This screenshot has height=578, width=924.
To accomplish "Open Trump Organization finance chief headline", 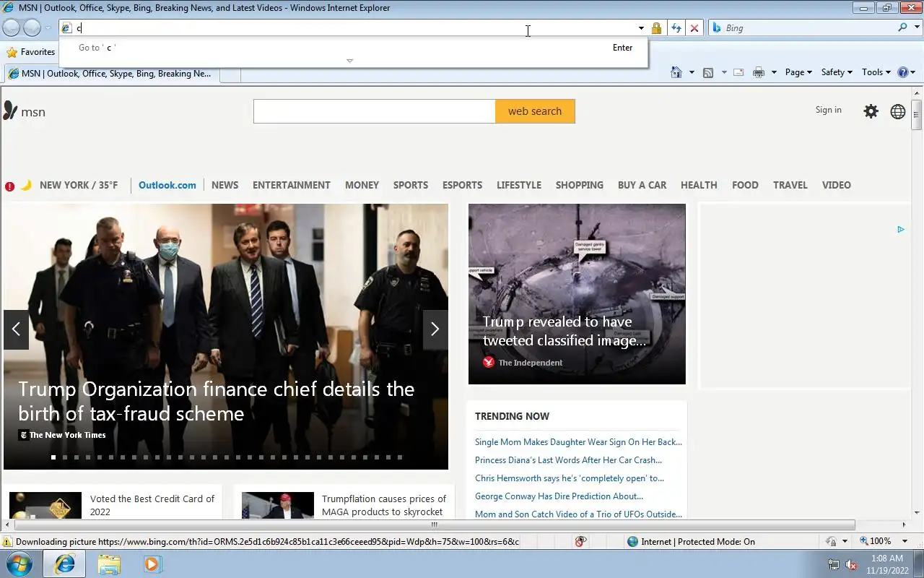I will click(x=216, y=401).
